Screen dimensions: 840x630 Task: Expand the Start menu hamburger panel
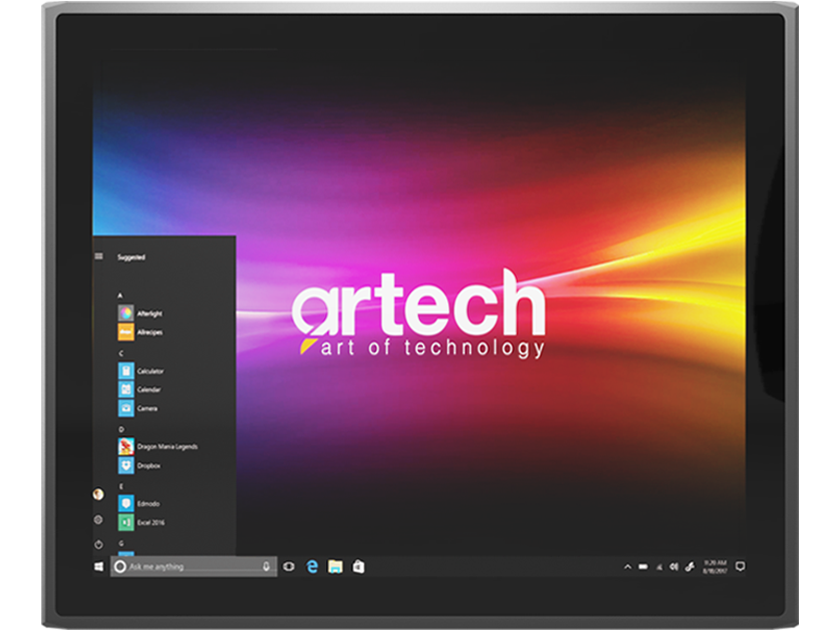pyautogui.click(x=97, y=255)
